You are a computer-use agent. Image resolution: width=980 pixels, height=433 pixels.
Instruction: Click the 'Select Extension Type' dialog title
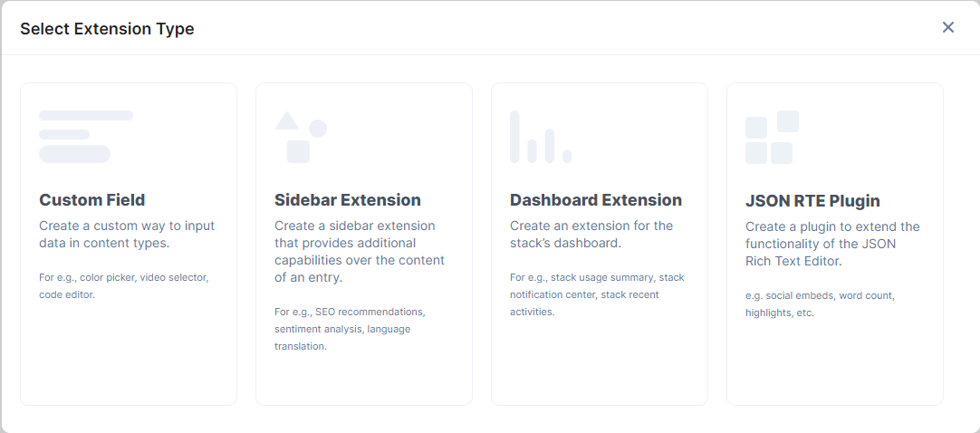tap(107, 29)
